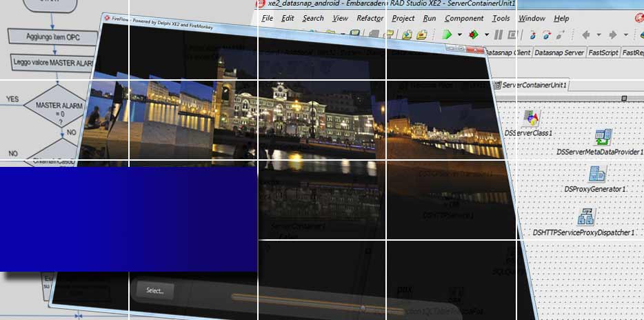Select the DSProxyGenerator1 component icon
644x320 pixels.
click(x=597, y=174)
